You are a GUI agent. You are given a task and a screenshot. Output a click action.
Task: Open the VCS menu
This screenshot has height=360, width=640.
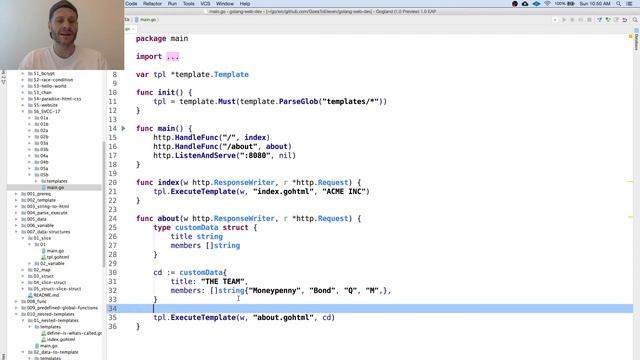click(x=205, y=4)
